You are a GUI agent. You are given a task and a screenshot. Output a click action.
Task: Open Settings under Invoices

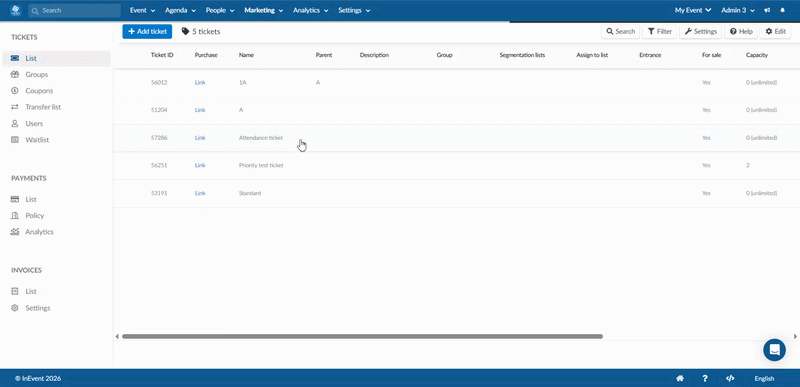coord(38,308)
